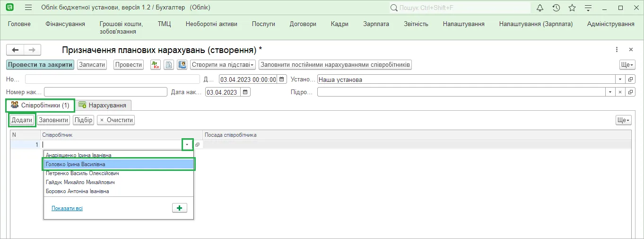644x239 pixels.
Task: Click the Провести button
Action: pyautogui.click(x=129, y=65)
